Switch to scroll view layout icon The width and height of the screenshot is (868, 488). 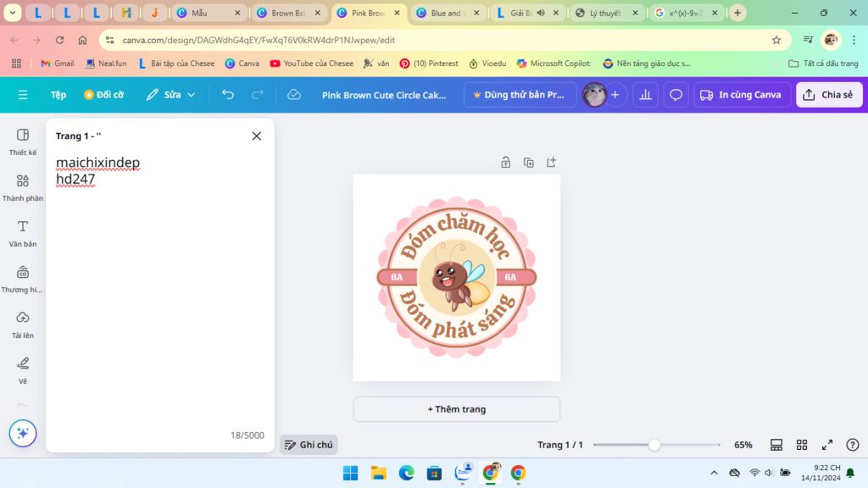point(776,445)
